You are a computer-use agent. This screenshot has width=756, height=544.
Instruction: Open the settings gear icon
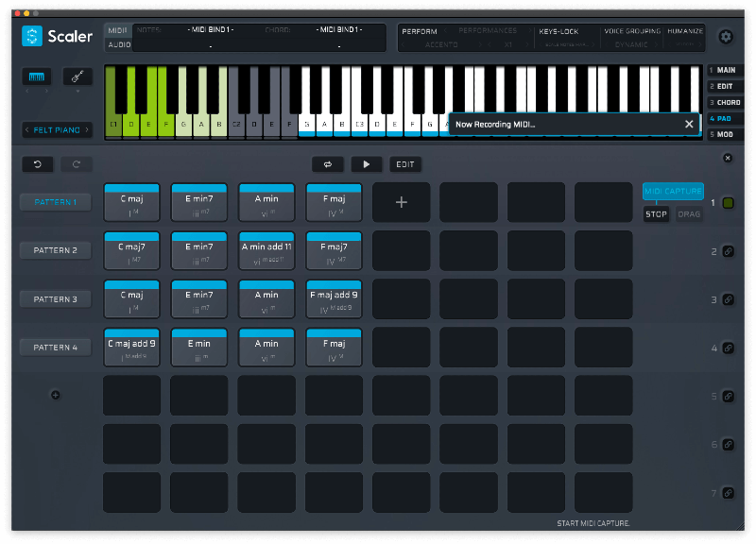point(726,37)
